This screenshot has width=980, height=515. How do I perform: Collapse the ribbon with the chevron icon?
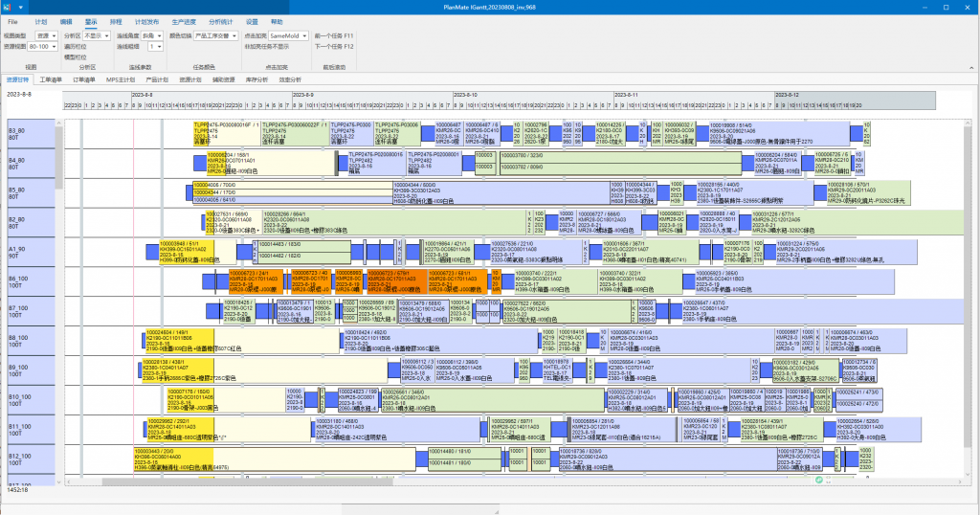(971, 68)
